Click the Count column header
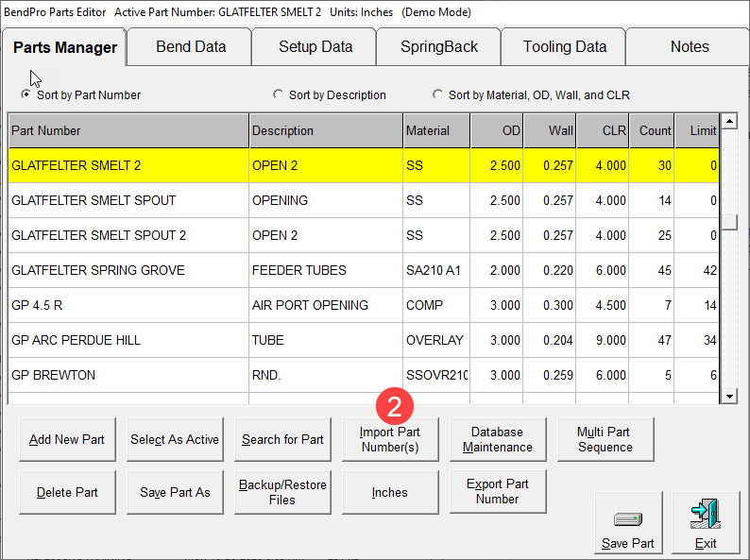This screenshot has height=560, width=750. [652, 130]
